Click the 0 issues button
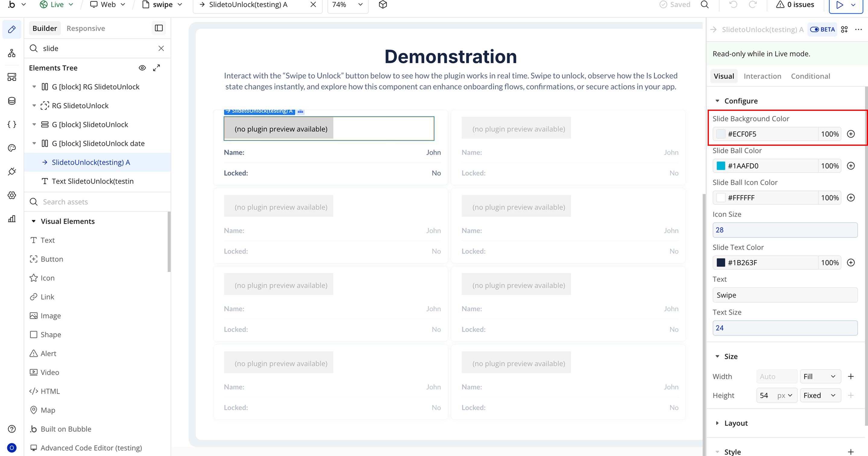Screen dimensions: 868x456 click(x=795, y=5)
